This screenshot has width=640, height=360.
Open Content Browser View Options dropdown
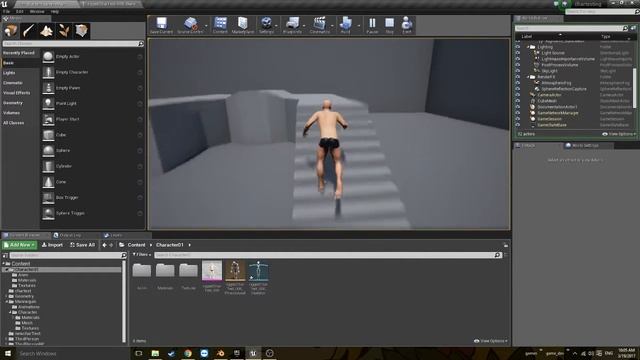coord(491,341)
